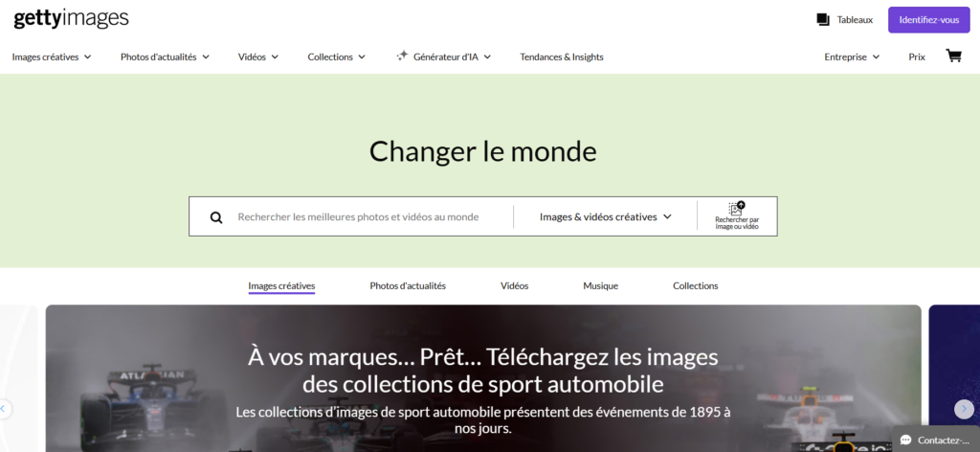Open Tendances & Insights link

click(562, 56)
